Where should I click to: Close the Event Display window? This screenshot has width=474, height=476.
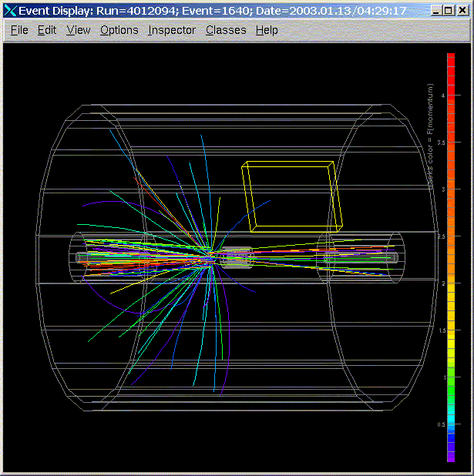click(x=462, y=11)
